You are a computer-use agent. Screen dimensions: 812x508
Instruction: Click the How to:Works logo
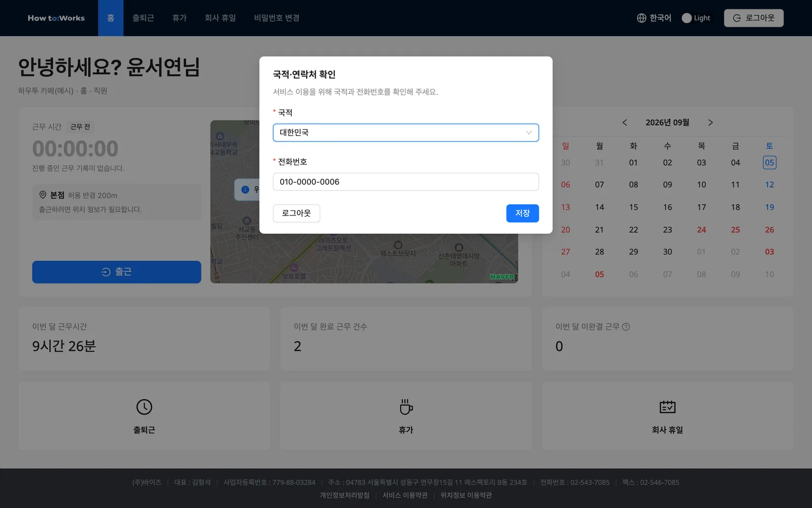point(56,18)
